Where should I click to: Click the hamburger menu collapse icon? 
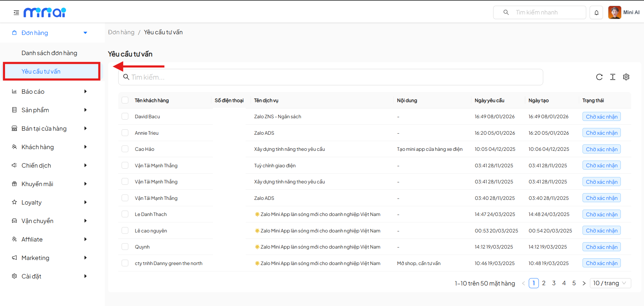point(16,13)
